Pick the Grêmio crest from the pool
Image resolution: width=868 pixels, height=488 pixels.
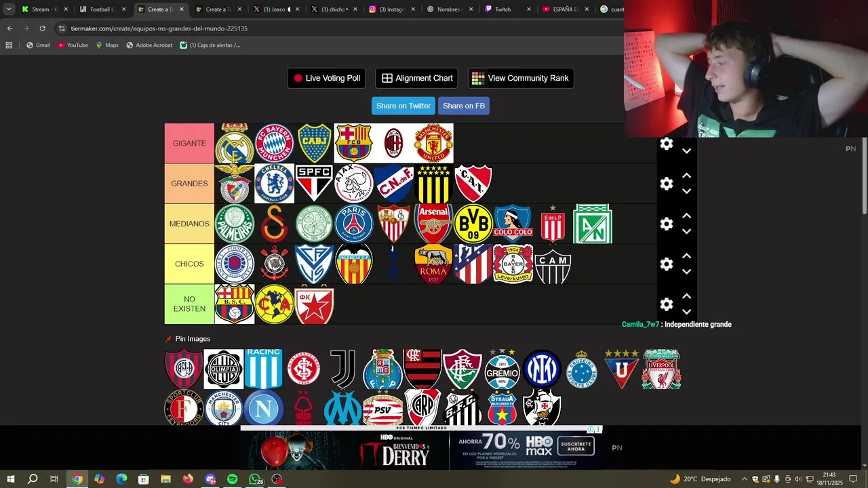pyautogui.click(x=502, y=369)
